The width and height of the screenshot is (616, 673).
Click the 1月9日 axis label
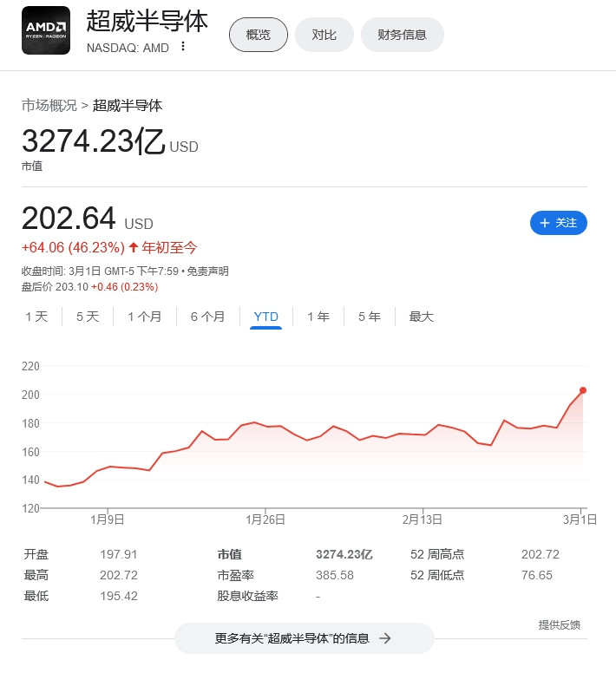click(x=108, y=519)
